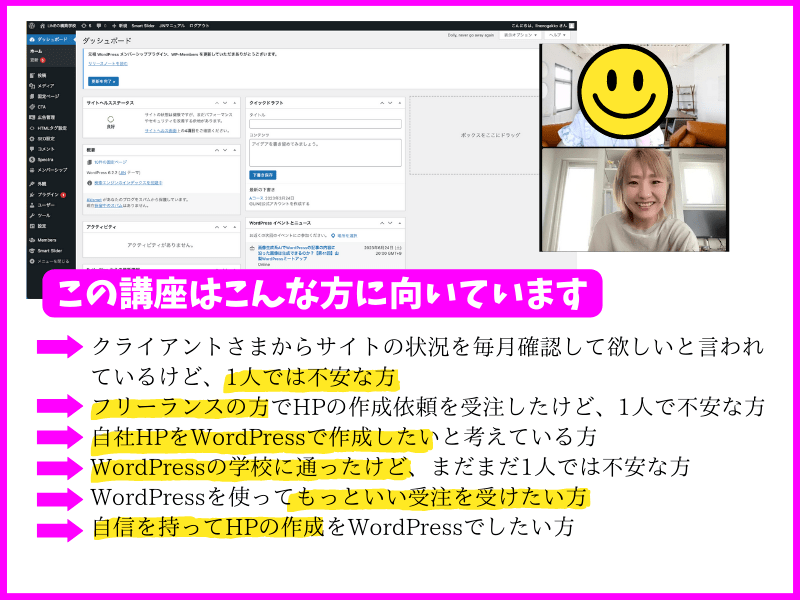Viewport: 800px width, 600px height.
Task: Open the 固定ページ (Pages) sidebar menu
Action: click(48, 97)
